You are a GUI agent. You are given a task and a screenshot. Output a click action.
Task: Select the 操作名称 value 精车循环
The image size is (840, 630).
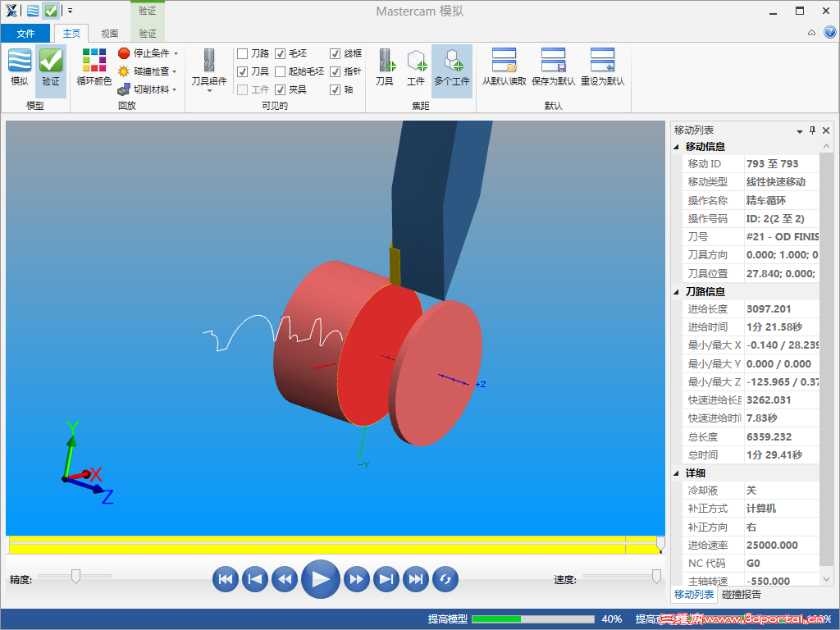(x=766, y=200)
